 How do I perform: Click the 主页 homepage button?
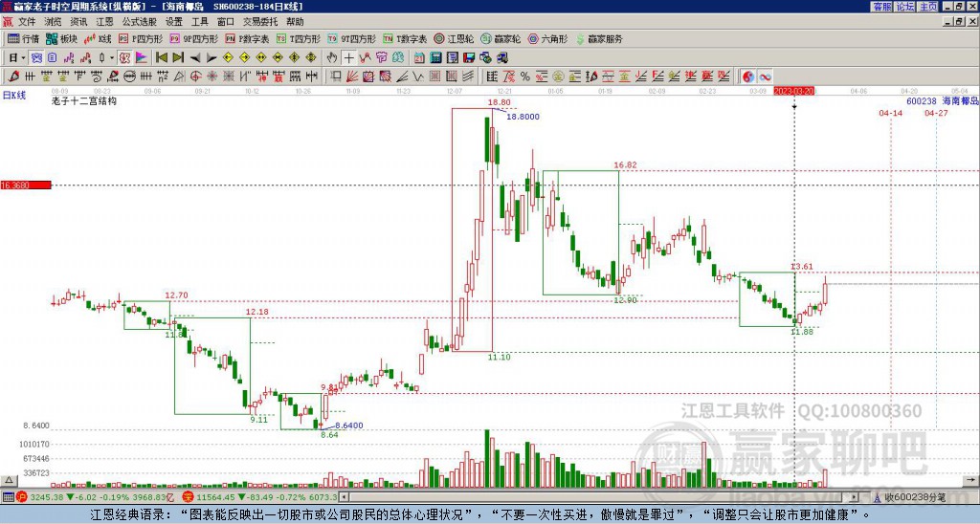pyautogui.click(x=927, y=7)
